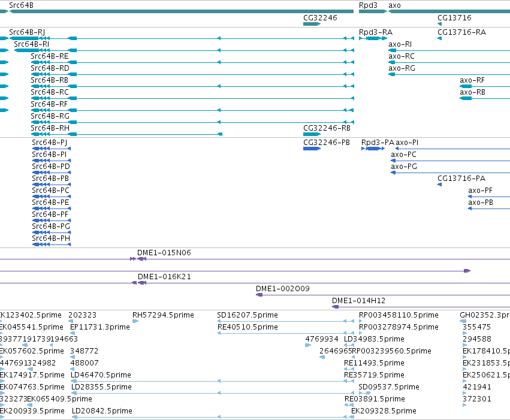This screenshot has height=420, width=510.
Task: Click transcript Src64B-RG label
Action: tap(50, 116)
